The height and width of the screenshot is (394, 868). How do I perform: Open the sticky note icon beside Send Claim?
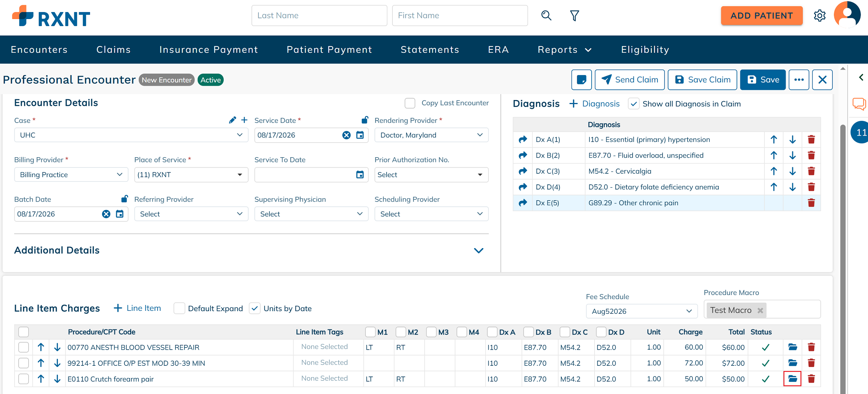click(x=581, y=80)
